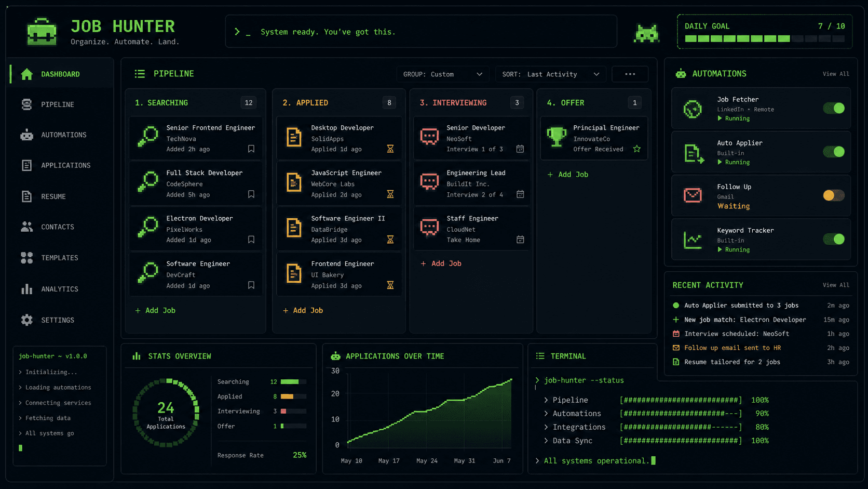The height and width of the screenshot is (489, 868).
Task: Click the 24 Total Applications ring chart
Action: tap(166, 413)
